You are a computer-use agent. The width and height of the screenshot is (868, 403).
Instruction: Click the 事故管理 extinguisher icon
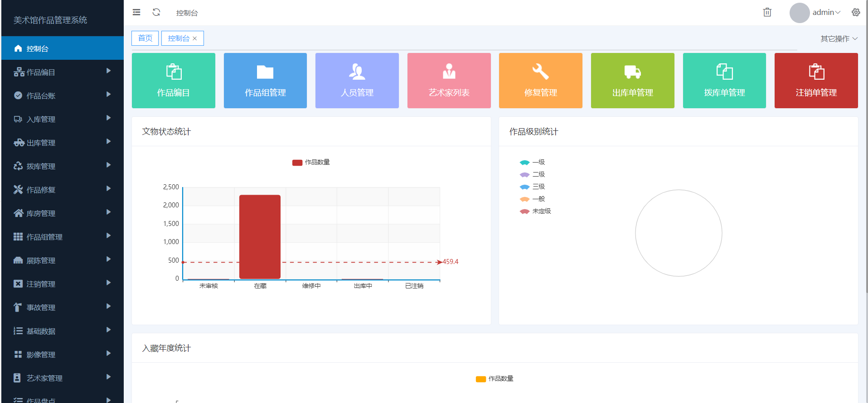[17, 307]
